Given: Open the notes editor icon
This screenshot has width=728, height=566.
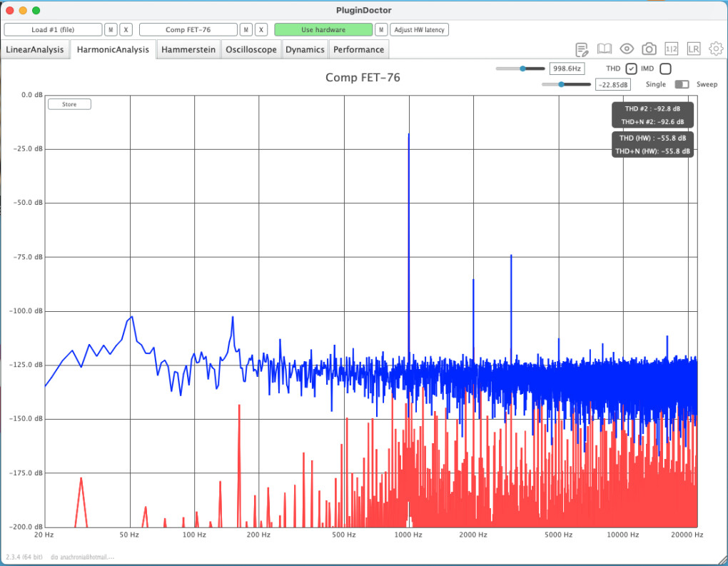Looking at the screenshot, I should 582,49.
